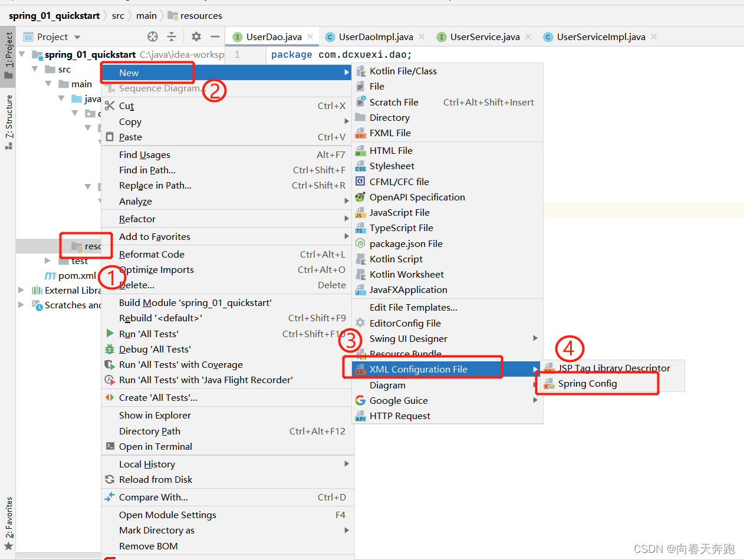The height and width of the screenshot is (560, 744).
Task: Open the Structure tool window side tab
Action: point(8,122)
